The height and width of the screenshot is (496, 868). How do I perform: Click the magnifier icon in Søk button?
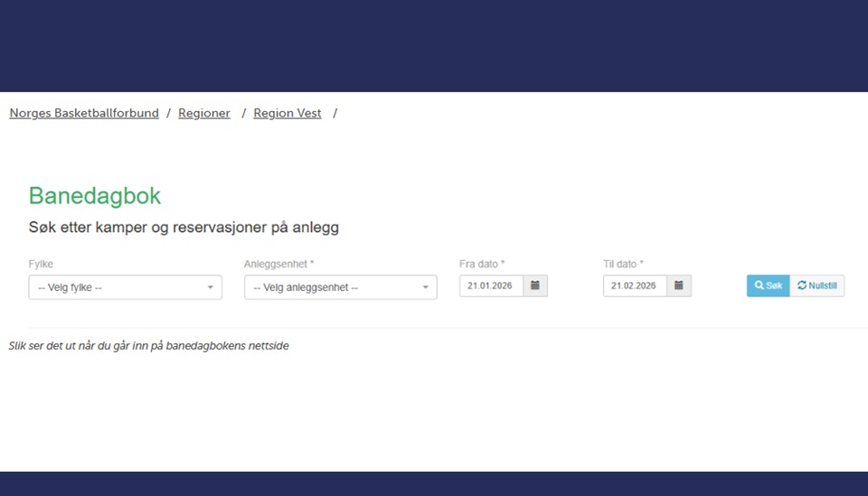pyautogui.click(x=759, y=285)
